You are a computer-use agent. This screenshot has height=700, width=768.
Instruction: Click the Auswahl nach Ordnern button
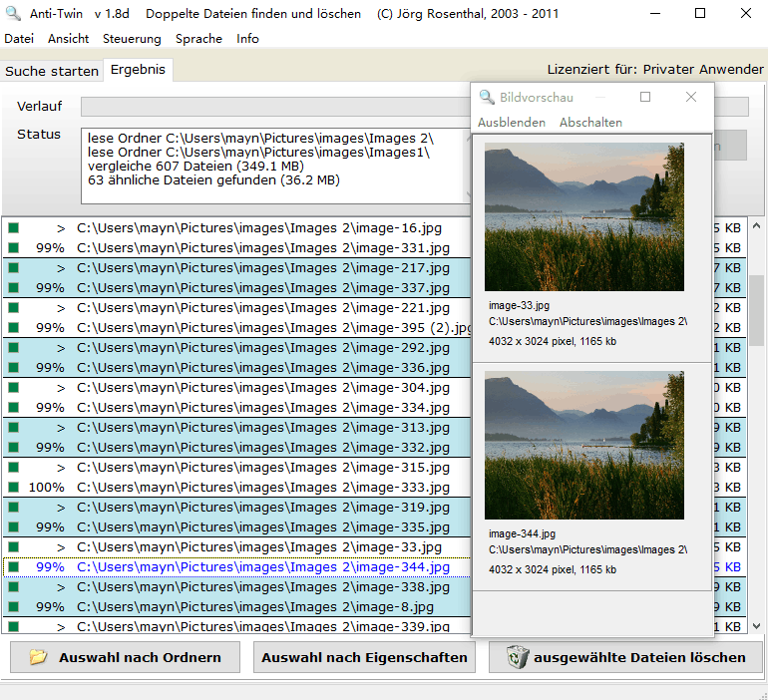tap(126, 657)
